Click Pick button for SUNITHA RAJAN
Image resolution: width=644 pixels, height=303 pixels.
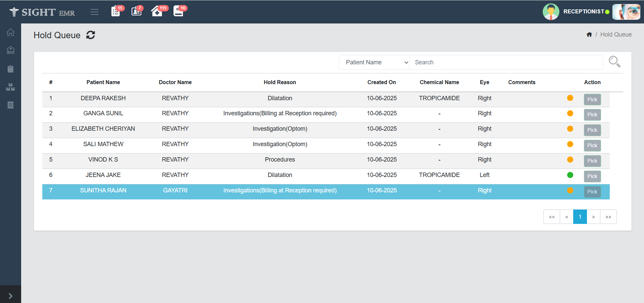[x=592, y=192]
